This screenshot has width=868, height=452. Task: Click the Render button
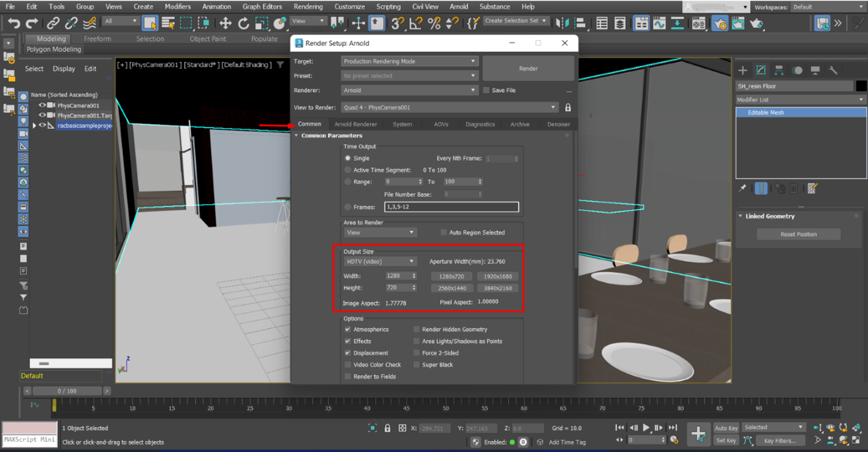coord(528,67)
